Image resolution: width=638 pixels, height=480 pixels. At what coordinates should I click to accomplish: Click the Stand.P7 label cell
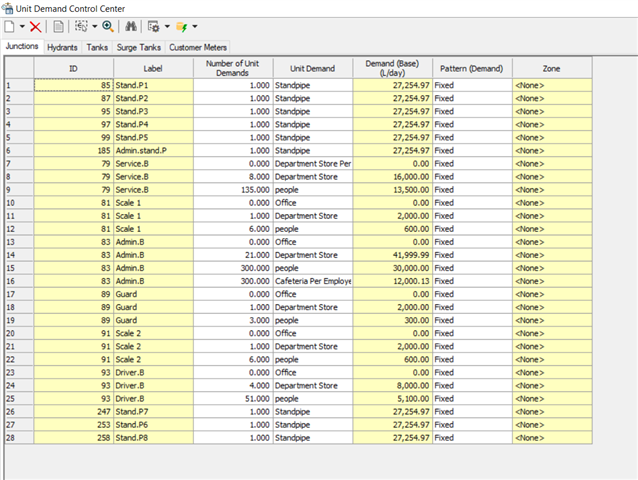pos(153,412)
